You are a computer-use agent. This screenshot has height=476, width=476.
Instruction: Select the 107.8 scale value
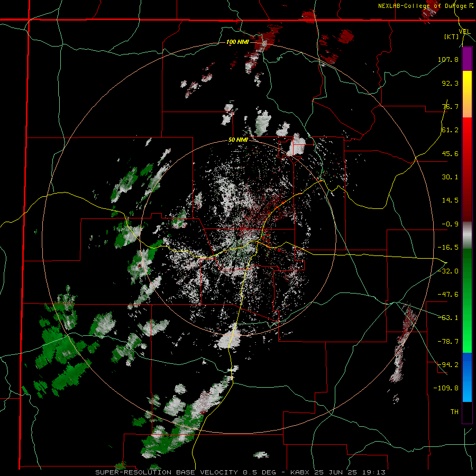point(448,59)
